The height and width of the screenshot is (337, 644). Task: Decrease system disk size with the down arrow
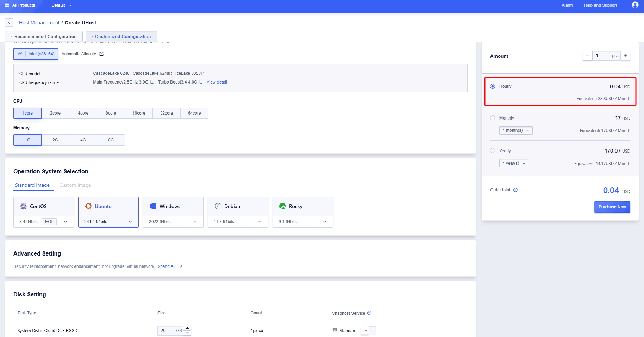(188, 333)
